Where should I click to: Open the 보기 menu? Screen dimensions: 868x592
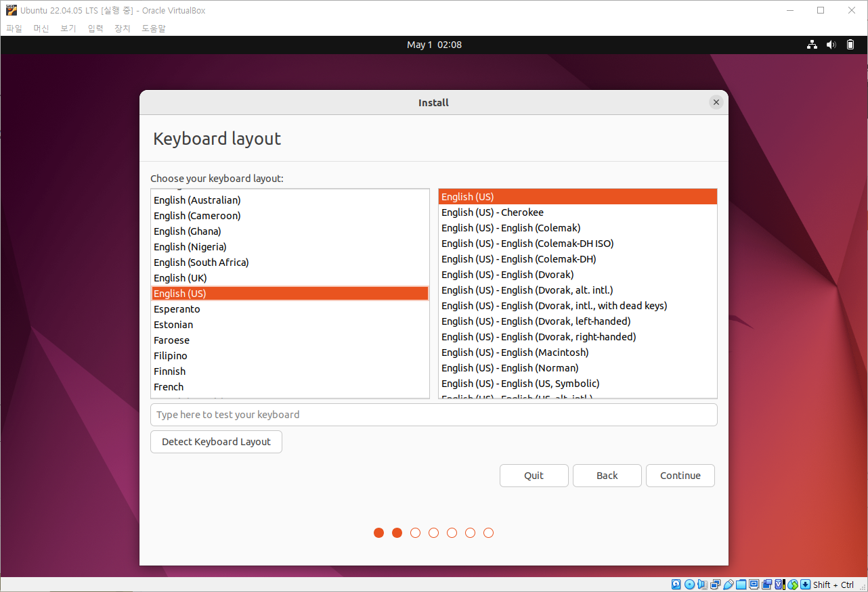pyautogui.click(x=68, y=28)
